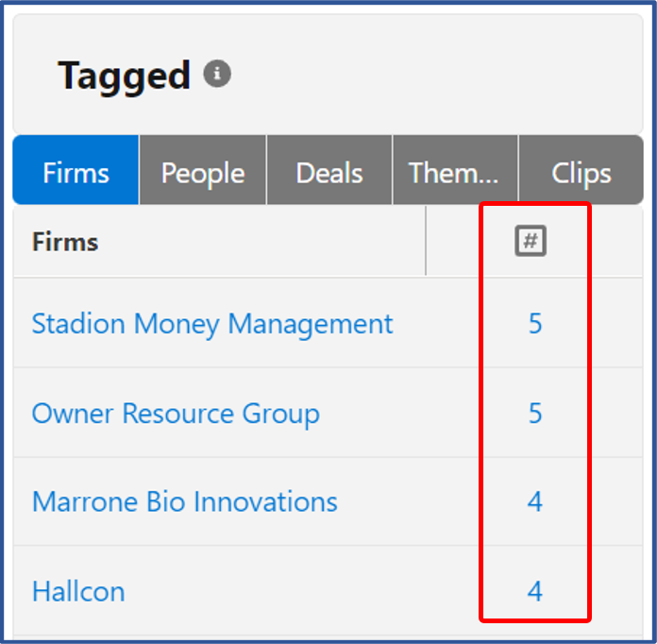The width and height of the screenshot is (657, 644).
Task: Click count 5 for Owner Resource Group
Action: 535,413
